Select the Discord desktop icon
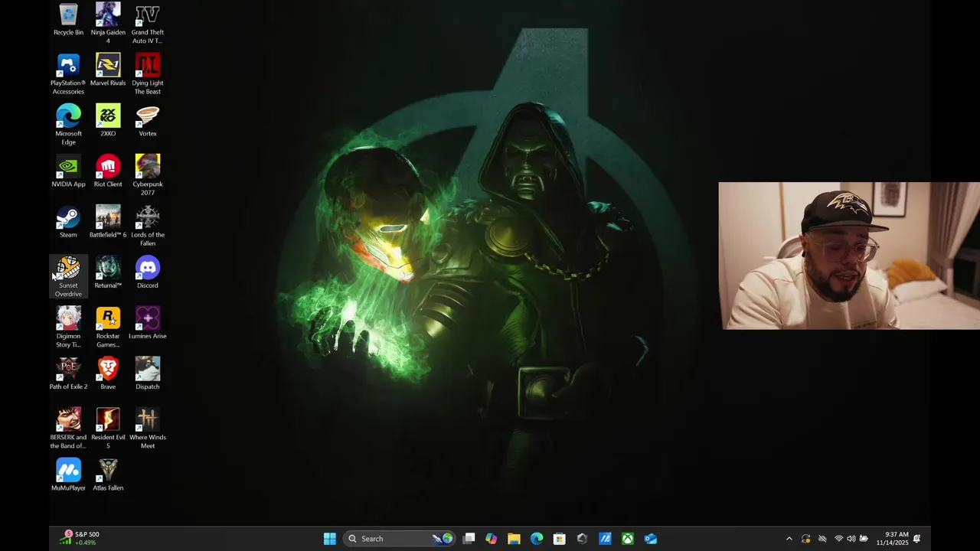Screen dimensions: 980x551 coord(148,273)
